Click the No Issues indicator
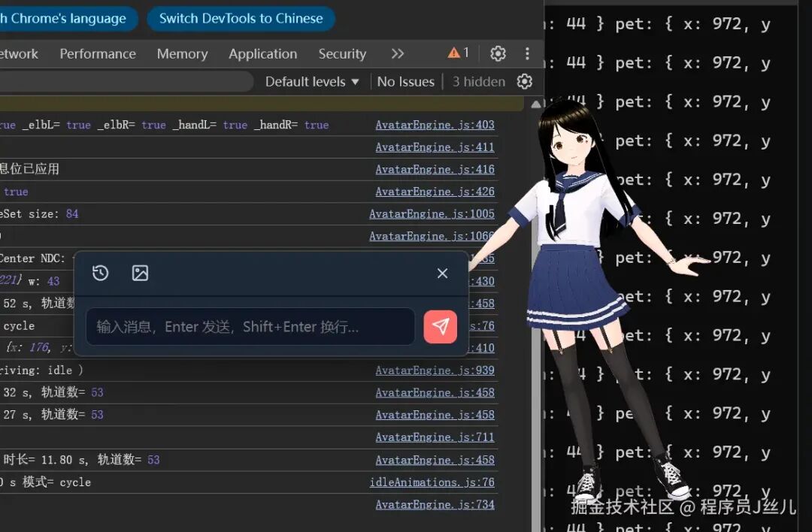This screenshot has height=532, width=812. point(405,82)
